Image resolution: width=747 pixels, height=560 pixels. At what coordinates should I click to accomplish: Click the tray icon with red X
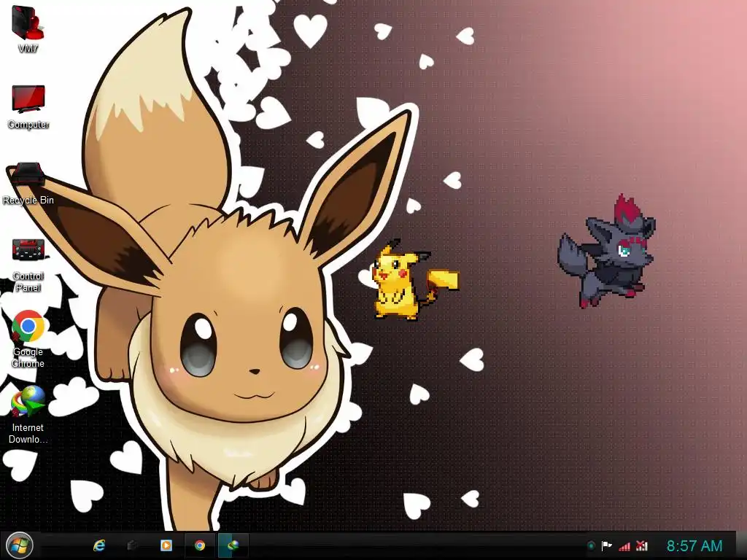pos(642,545)
